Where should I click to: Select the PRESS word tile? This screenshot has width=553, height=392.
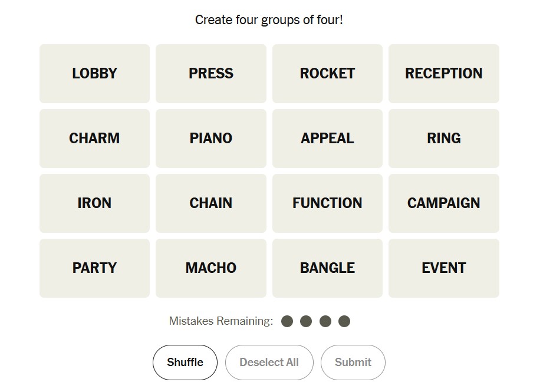[x=211, y=74]
